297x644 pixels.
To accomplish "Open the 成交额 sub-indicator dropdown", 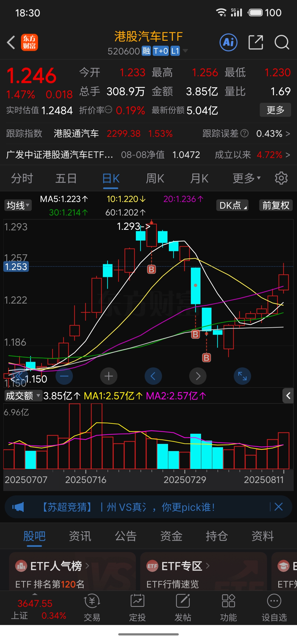I will click(23, 396).
